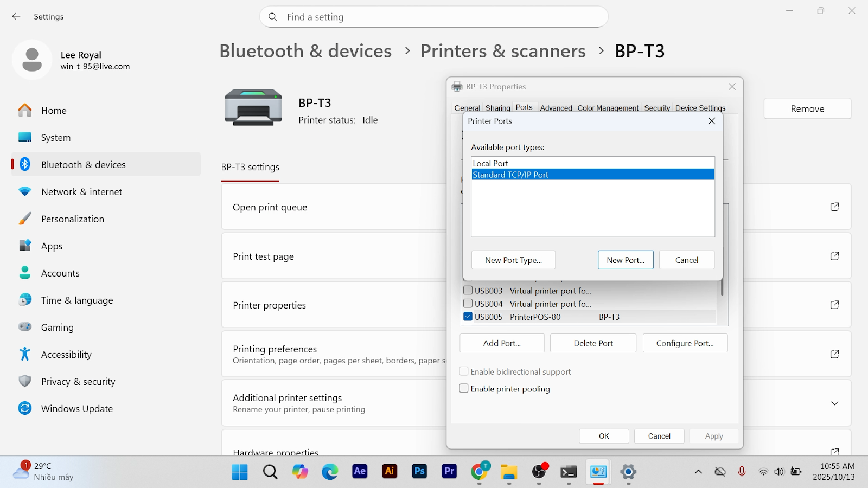The width and height of the screenshot is (868, 488).
Task: Open the Device Settings tab
Action: pos(700,108)
